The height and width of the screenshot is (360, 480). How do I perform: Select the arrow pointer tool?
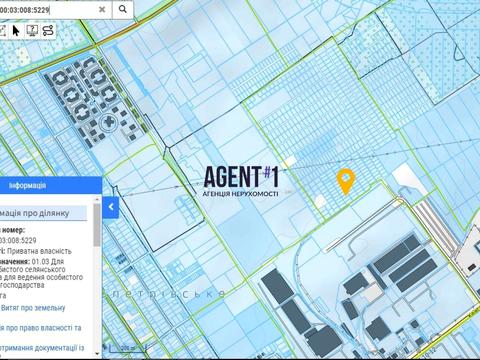coord(16,30)
